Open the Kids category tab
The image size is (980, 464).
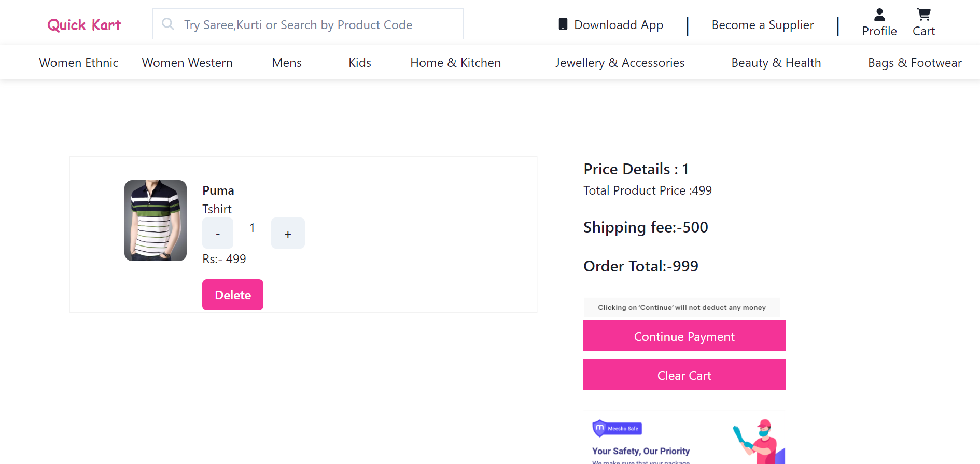(360, 63)
